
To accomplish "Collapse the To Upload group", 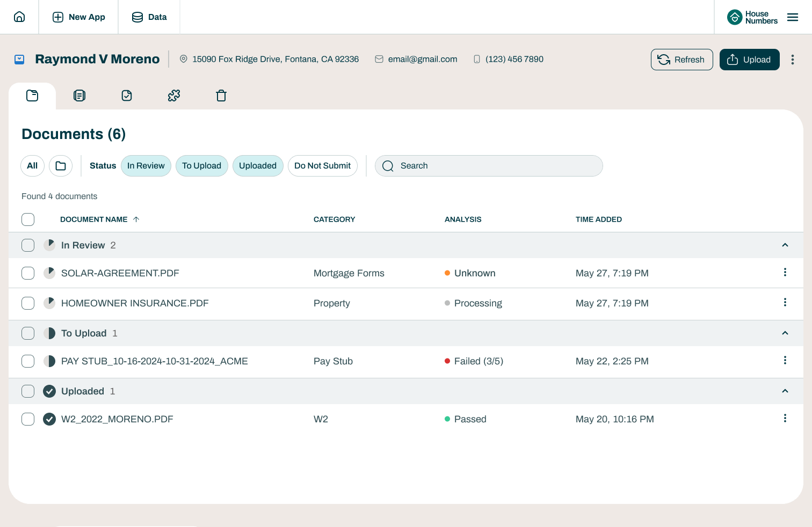I will click(x=785, y=333).
